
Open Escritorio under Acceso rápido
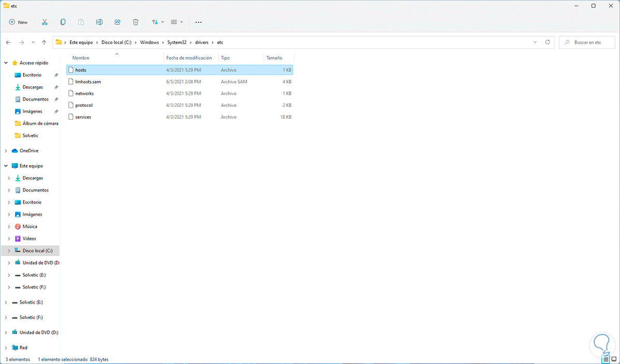pos(32,75)
